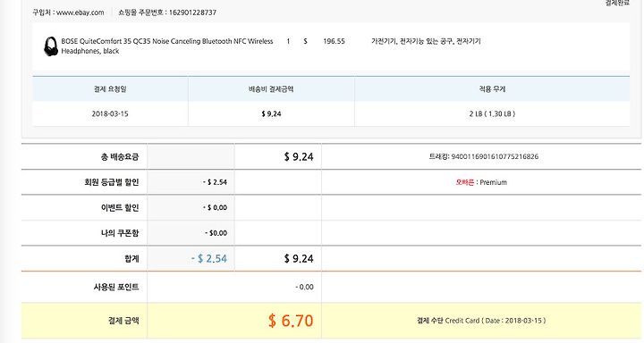Click the www.ebay.com purchase source text
Screen dimensions: 644x343
80,13
